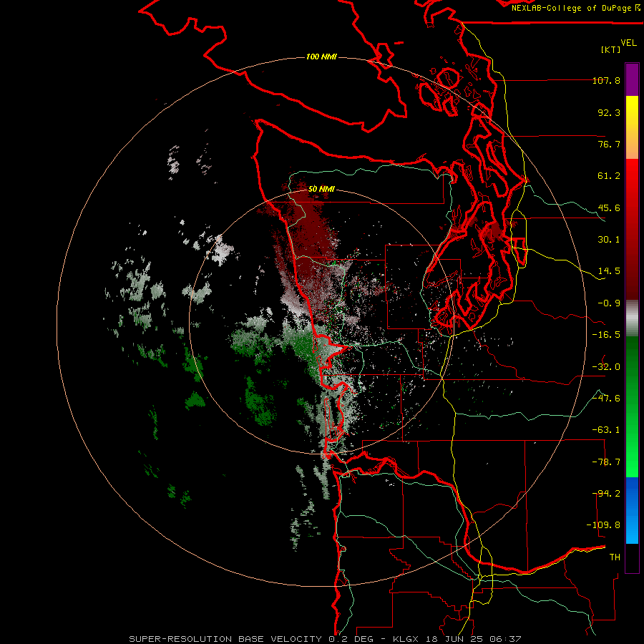Screen dimensions: 644x644
Task: Click the -78.7 legend value
Action: click(606, 462)
